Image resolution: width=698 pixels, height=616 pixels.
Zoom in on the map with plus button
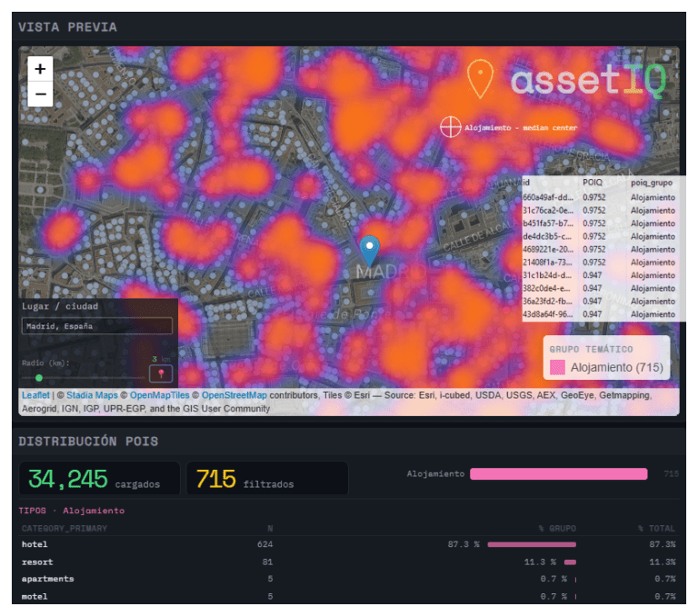click(40, 68)
